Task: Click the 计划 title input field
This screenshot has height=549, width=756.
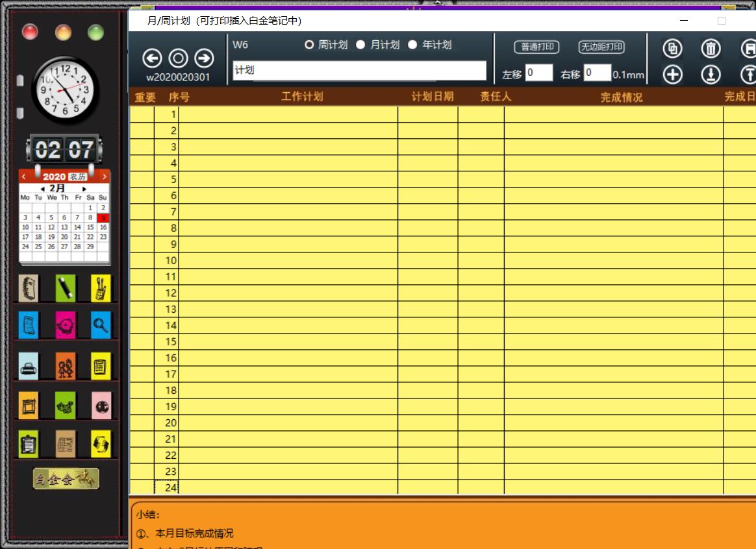Action: coord(359,70)
